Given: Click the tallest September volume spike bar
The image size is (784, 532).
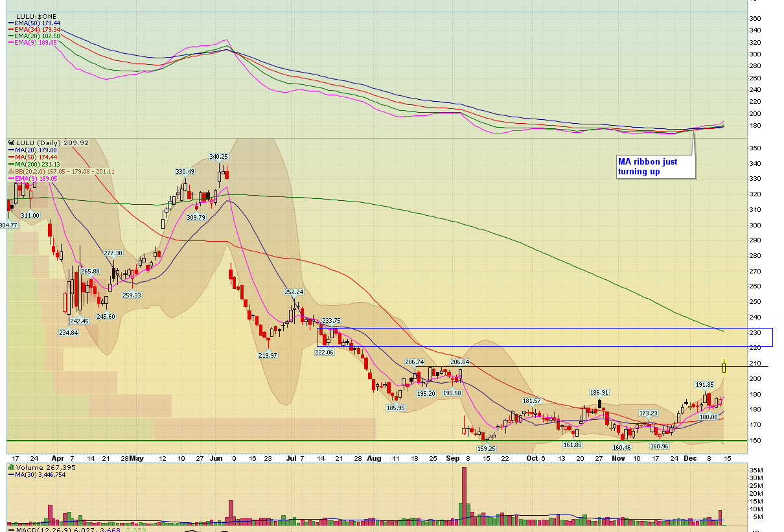Looking at the screenshot, I should coord(464,494).
